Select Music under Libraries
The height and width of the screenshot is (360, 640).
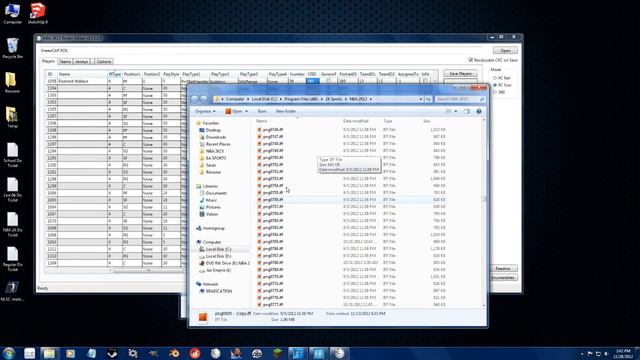(211, 200)
